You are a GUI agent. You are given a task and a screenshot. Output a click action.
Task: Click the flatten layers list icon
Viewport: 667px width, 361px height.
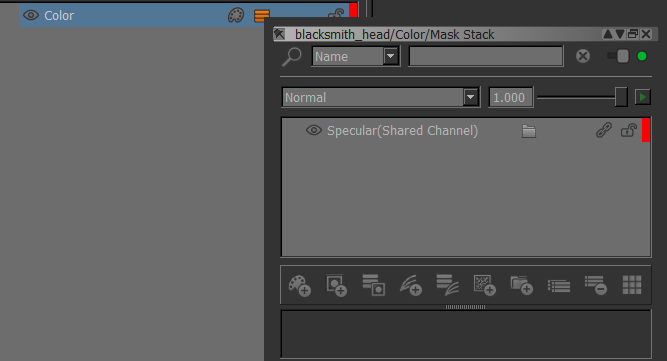click(559, 286)
